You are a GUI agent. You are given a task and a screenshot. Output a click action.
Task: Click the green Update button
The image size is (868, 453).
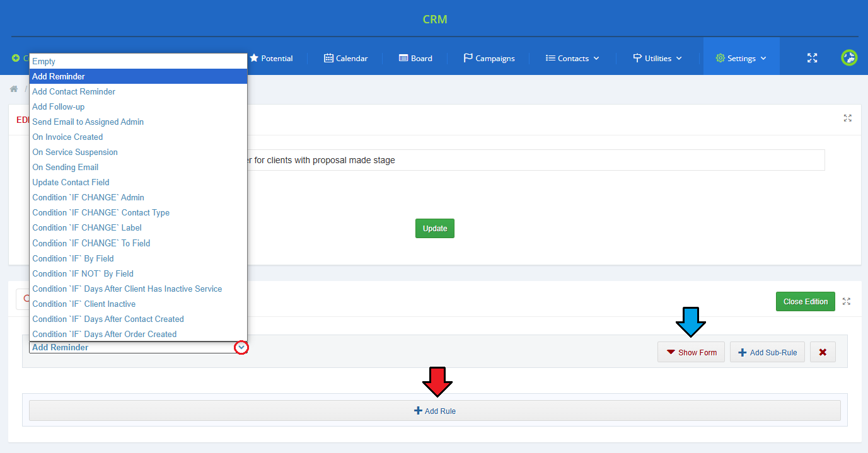click(x=435, y=228)
